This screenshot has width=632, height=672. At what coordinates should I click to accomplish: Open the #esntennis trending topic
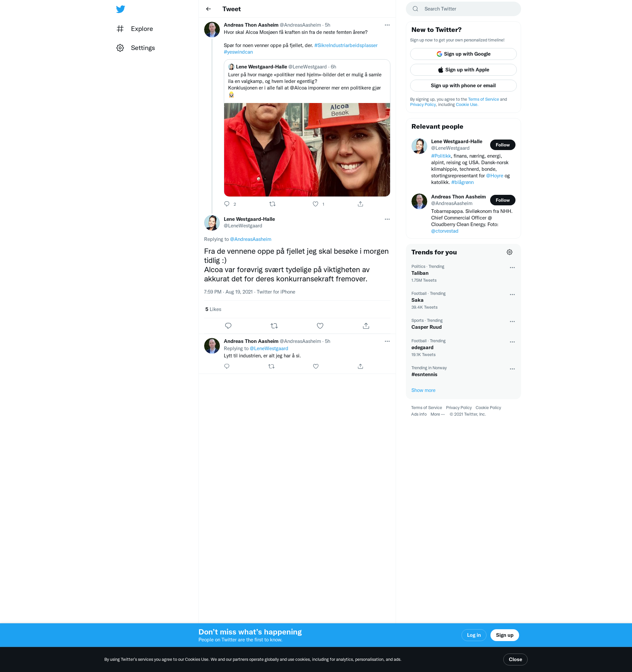tap(463, 371)
